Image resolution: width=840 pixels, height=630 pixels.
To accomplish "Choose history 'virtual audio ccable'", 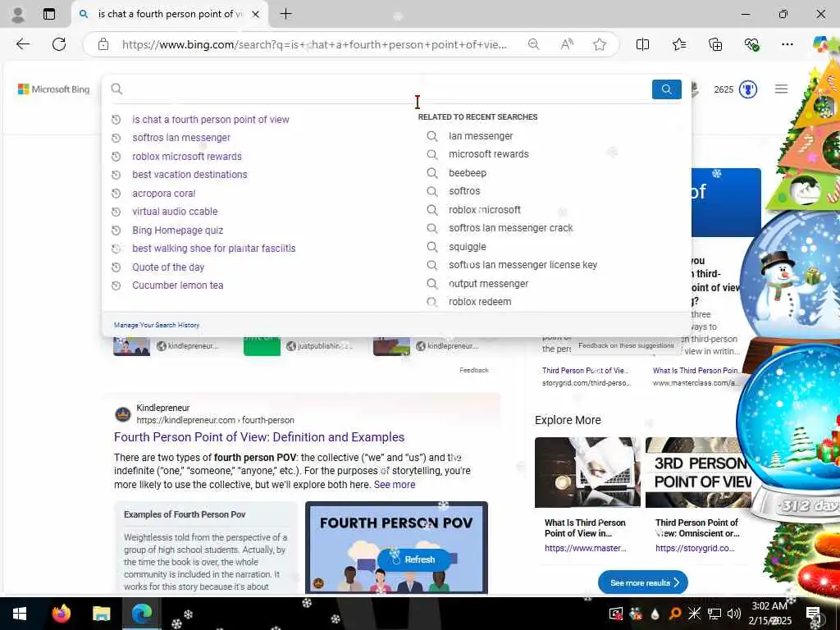I will (x=175, y=212).
